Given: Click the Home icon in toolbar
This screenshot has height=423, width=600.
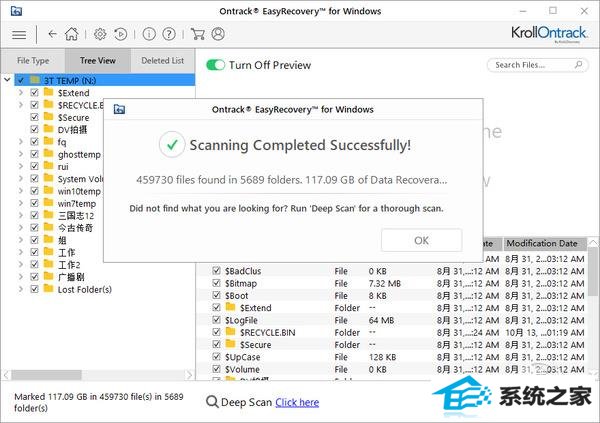Looking at the screenshot, I should tap(71, 34).
